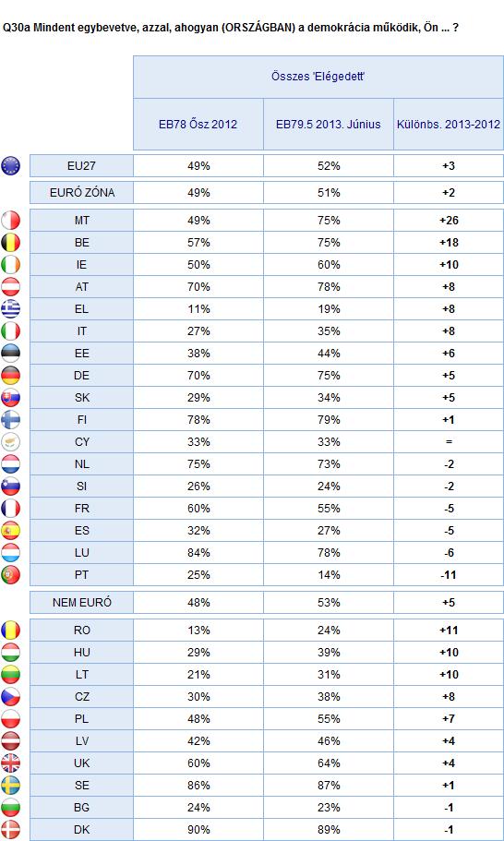Image resolution: width=504 pixels, height=841 pixels.
Task: Click the HU row label cell
Action: [81, 652]
